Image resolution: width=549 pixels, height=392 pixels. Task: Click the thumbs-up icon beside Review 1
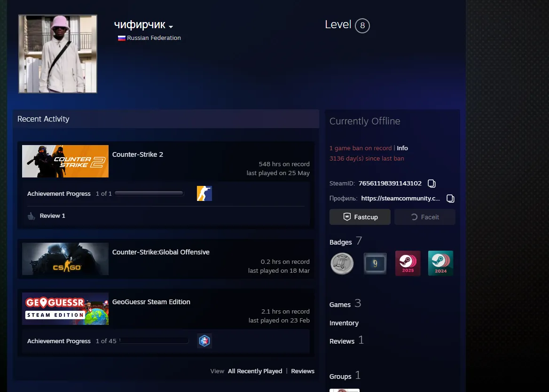tap(31, 216)
